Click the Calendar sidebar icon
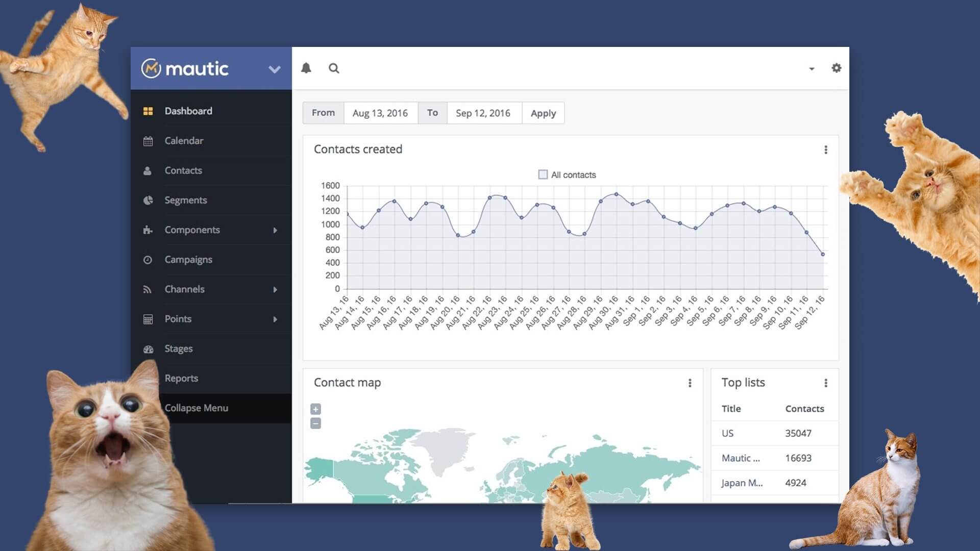The image size is (980, 551). point(148,141)
